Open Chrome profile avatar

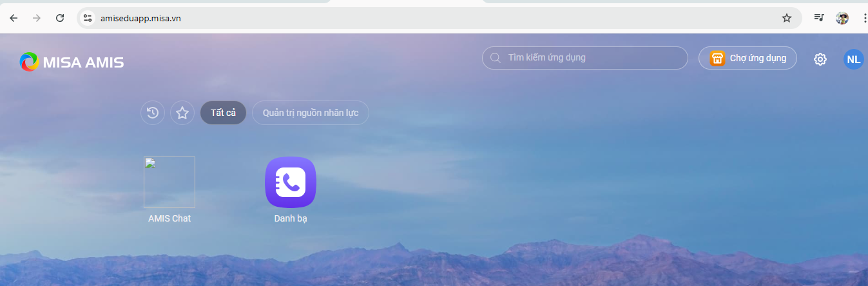pyautogui.click(x=842, y=18)
